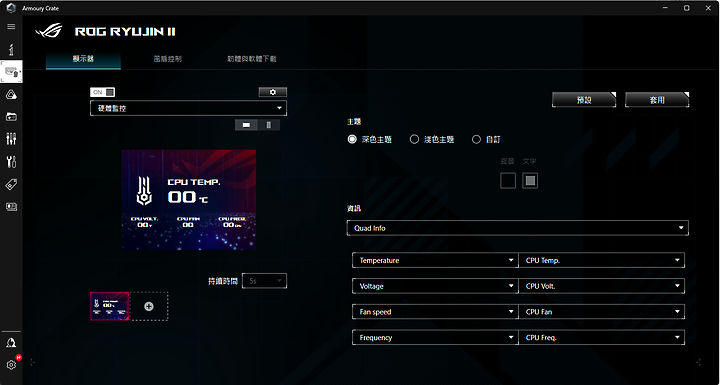Open the Home info icon in sidebar
The width and height of the screenshot is (720, 385).
click(11, 49)
